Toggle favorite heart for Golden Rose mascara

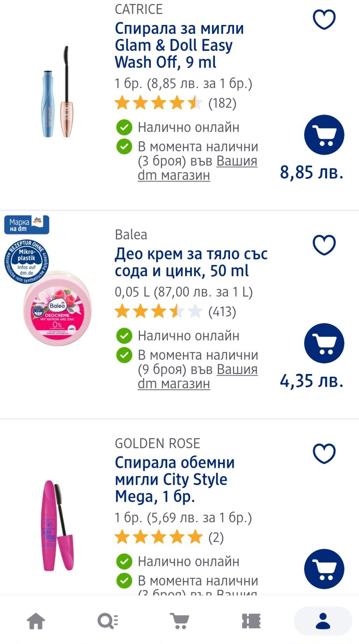324,453
